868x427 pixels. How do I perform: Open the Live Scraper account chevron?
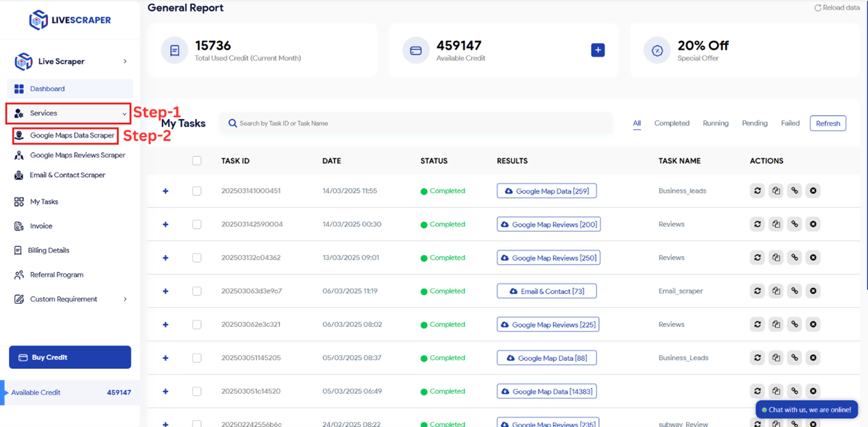125,61
